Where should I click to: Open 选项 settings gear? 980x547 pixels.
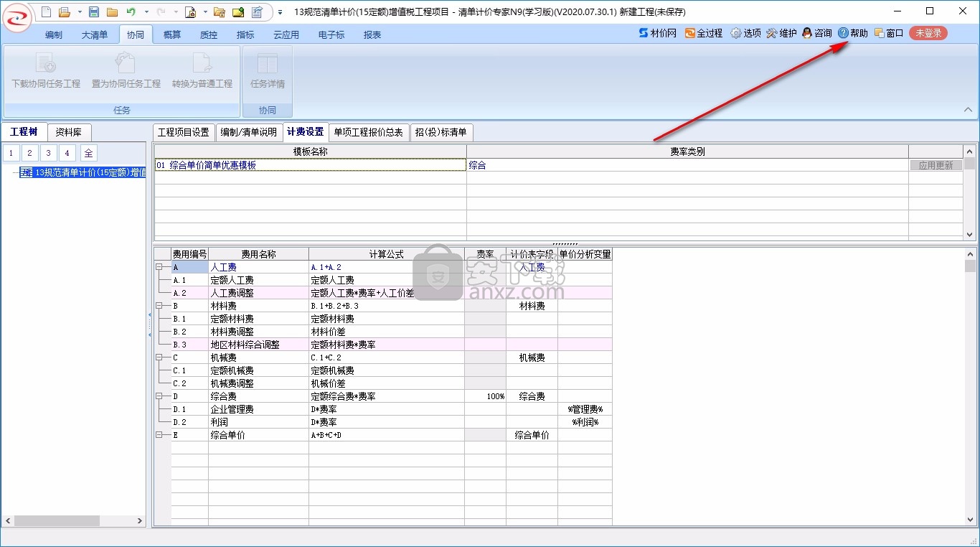click(x=745, y=33)
